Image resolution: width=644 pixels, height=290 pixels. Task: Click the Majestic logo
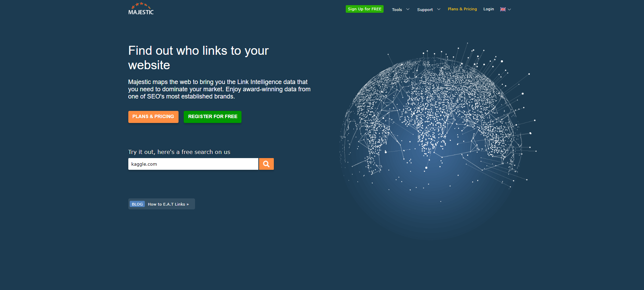pyautogui.click(x=141, y=9)
